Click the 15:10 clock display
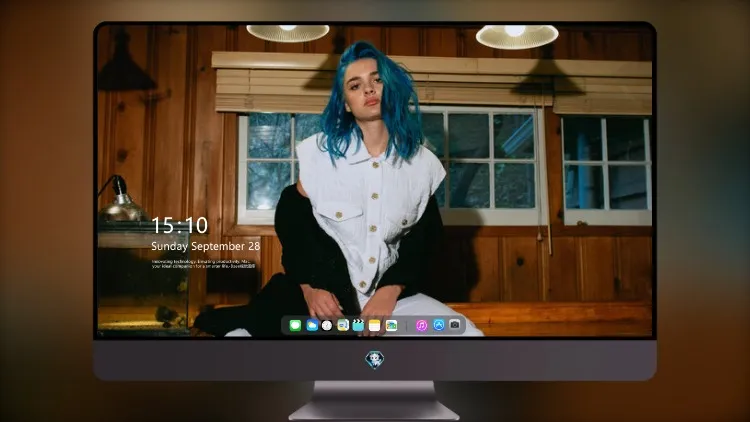This screenshot has height=422, width=750. (x=180, y=225)
